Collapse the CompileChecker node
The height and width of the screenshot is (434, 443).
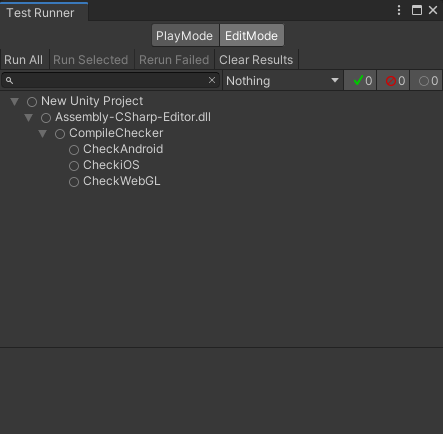pyautogui.click(x=43, y=134)
